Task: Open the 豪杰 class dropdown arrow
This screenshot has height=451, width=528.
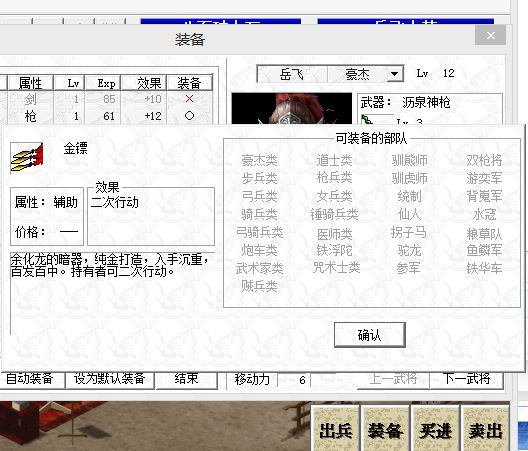Action: [x=394, y=73]
